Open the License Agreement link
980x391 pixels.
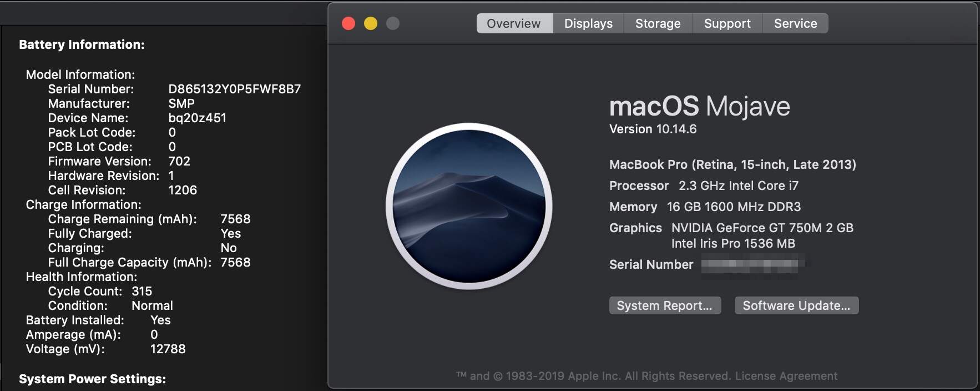pos(786,376)
